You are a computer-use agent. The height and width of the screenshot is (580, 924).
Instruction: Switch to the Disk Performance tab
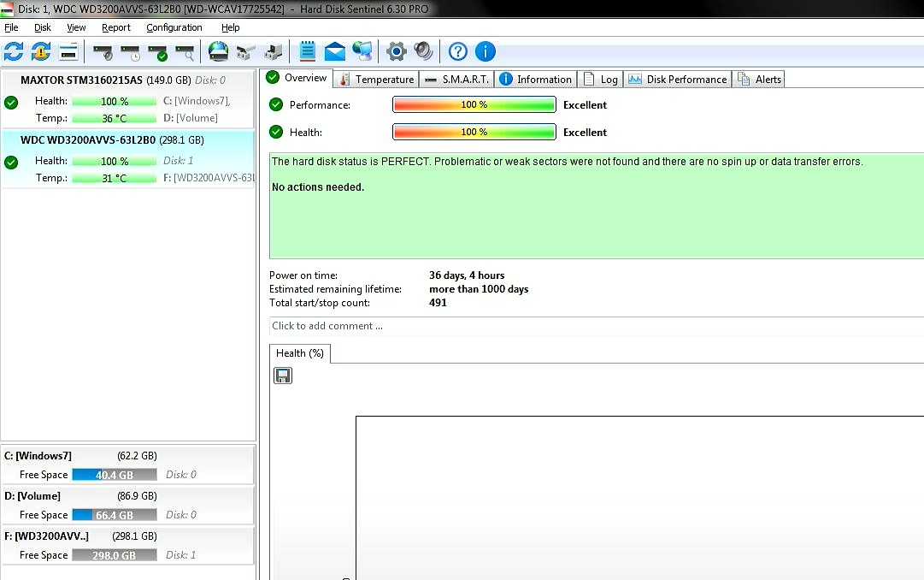pos(677,79)
